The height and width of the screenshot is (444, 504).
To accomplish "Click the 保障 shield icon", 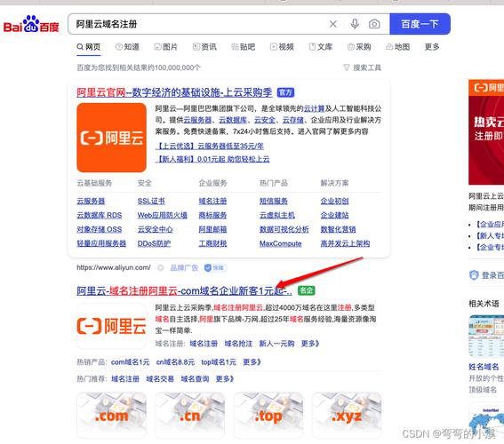I will tap(215, 268).
